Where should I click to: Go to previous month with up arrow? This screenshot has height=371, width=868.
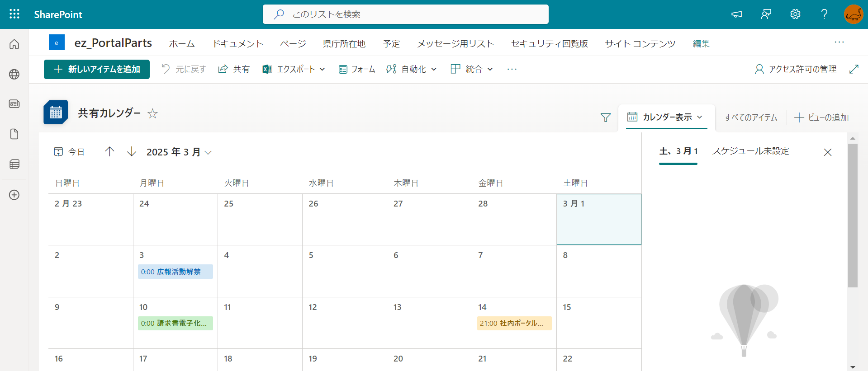point(109,151)
